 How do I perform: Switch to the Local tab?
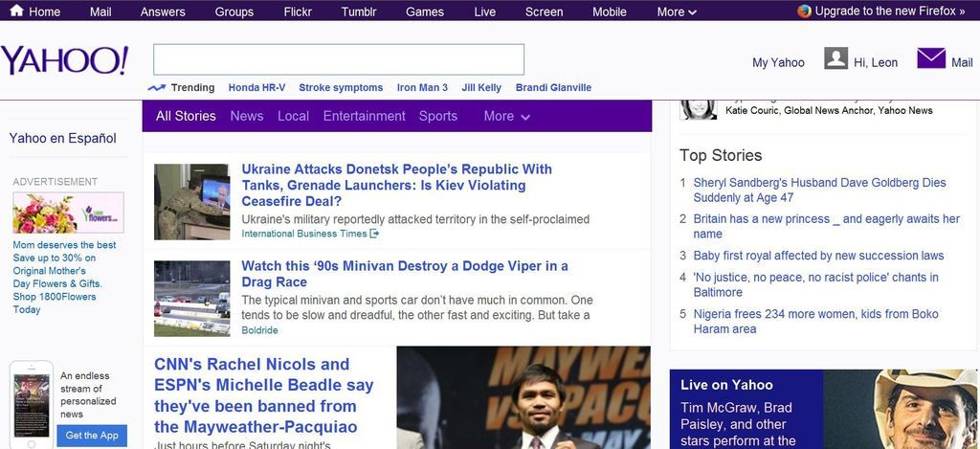coord(293,116)
